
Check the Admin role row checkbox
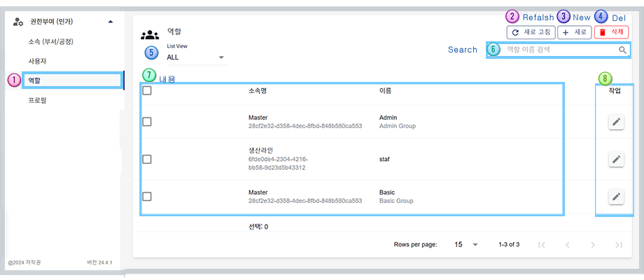tap(147, 122)
